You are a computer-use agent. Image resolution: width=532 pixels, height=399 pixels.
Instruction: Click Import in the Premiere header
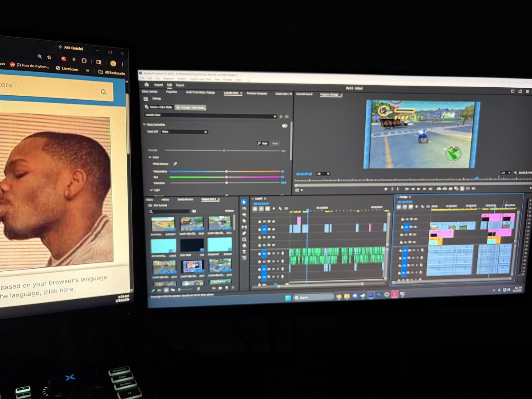click(x=159, y=85)
